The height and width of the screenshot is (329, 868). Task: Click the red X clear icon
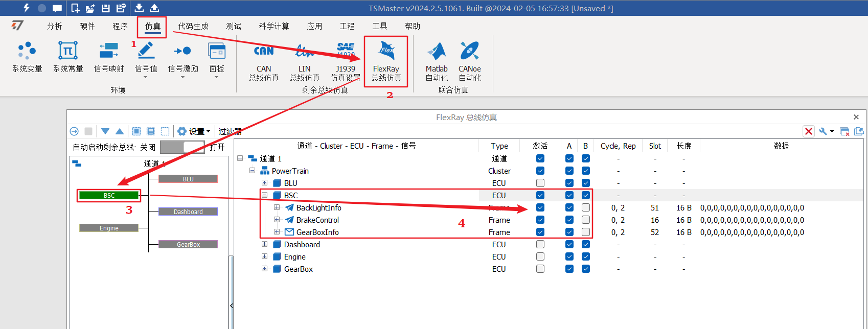click(x=809, y=131)
